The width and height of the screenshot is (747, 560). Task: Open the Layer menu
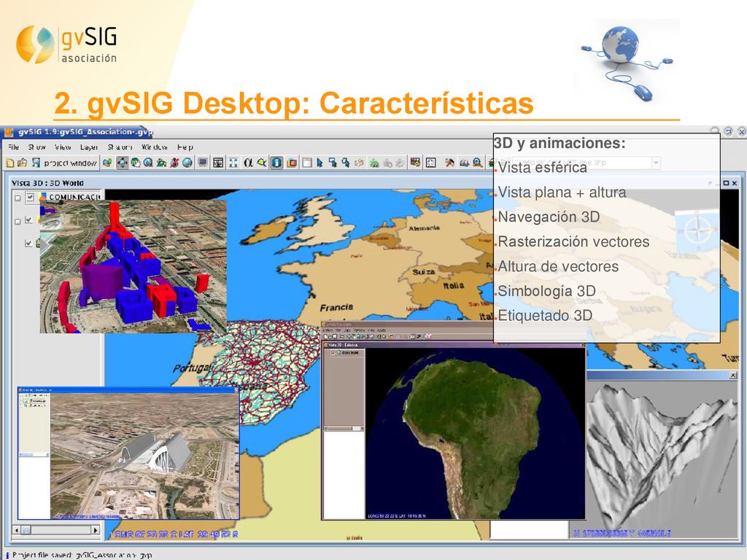pyautogui.click(x=89, y=147)
